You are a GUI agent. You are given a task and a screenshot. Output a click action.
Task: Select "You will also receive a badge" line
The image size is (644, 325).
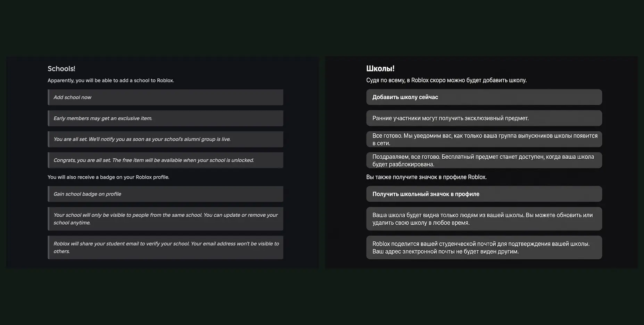click(x=108, y=177)
